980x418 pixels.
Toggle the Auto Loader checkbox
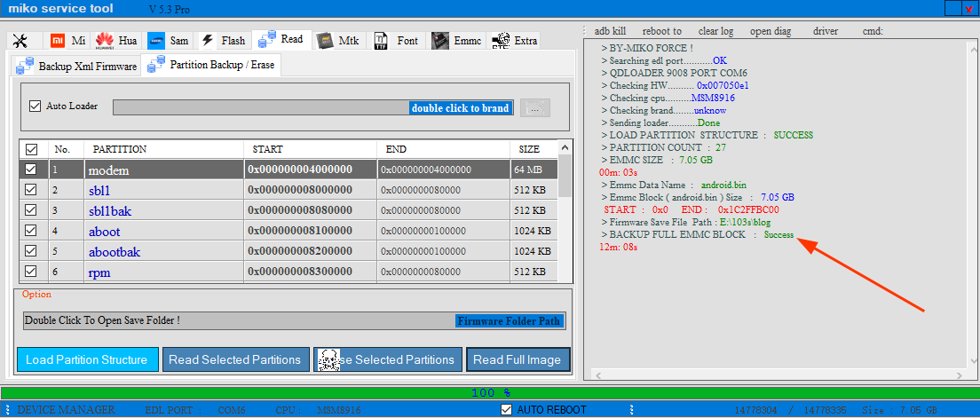(35, 106)
